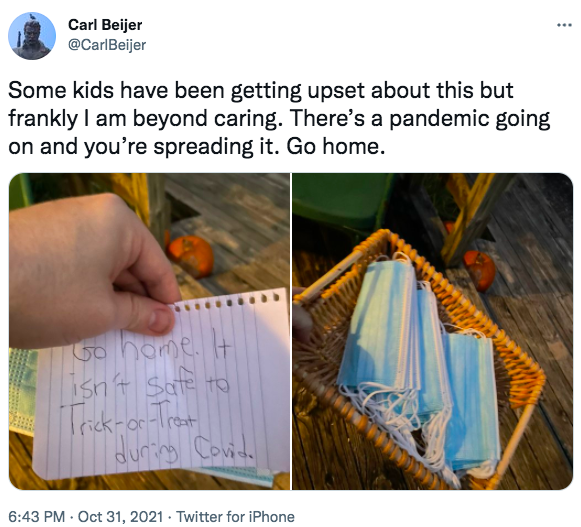Click the 6:43 PM timestamp
This screenshot has height=527, width=581.
(x=37, y=516)
